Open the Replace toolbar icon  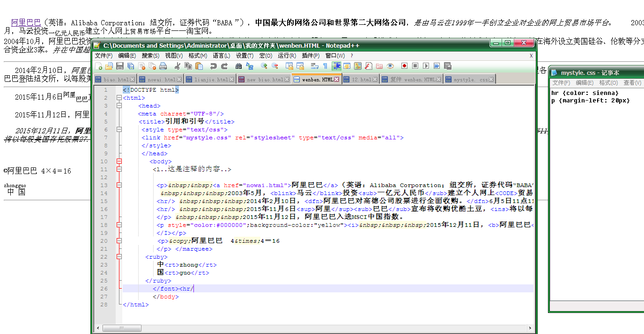point(250,66)
